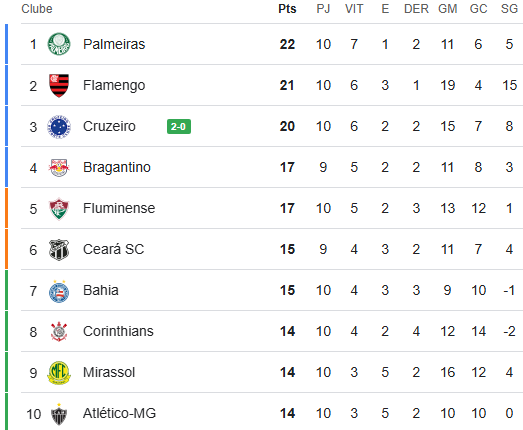Click the Ceará SC club crest
This screenshot has width=523, height=430.
tap(59, 250)
